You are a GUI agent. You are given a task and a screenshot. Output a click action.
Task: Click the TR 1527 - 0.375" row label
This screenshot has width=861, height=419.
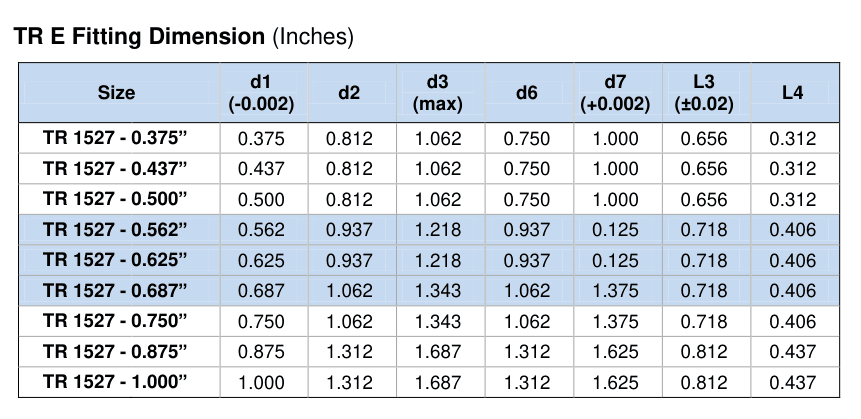(x=115, y=138)
